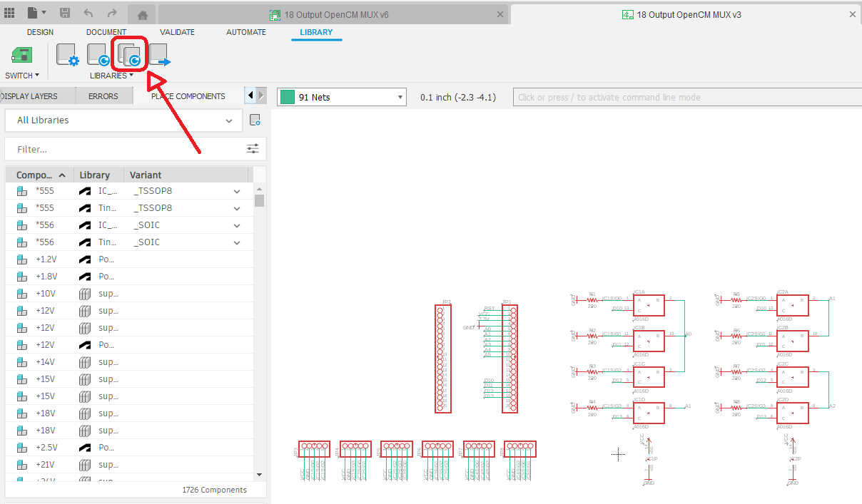Viewport: 862px width, 504px height.
Task: Open the filter options sliders icon
Action: [253, 149]
